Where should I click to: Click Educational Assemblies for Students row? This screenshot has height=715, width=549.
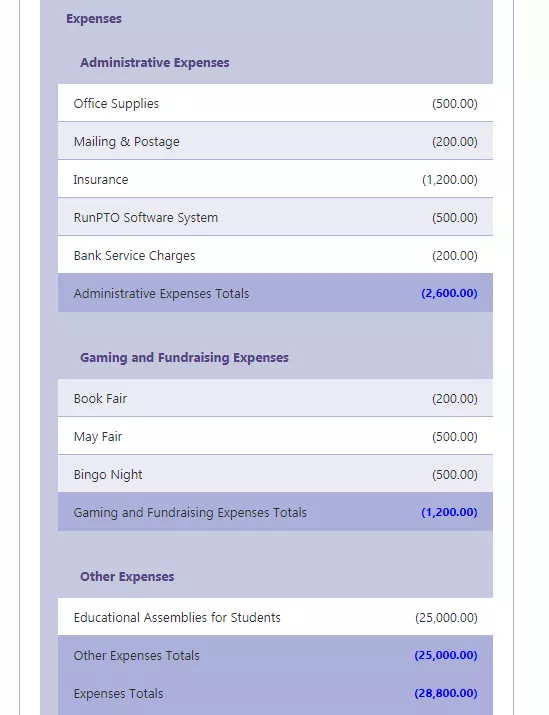(x=275, y=617)
